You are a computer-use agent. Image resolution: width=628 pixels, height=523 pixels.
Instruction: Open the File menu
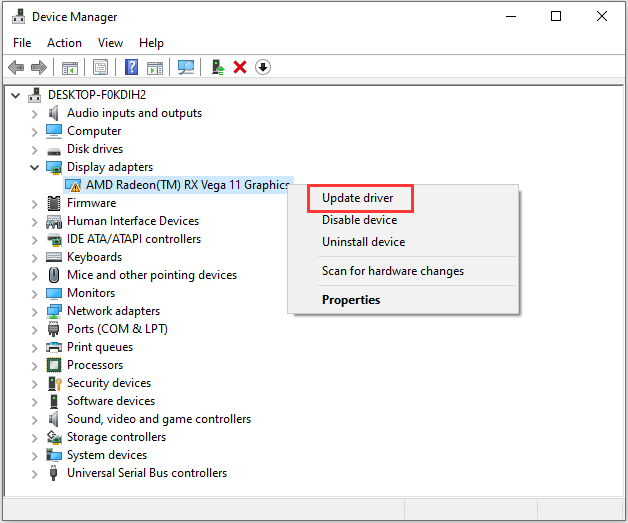22,43
